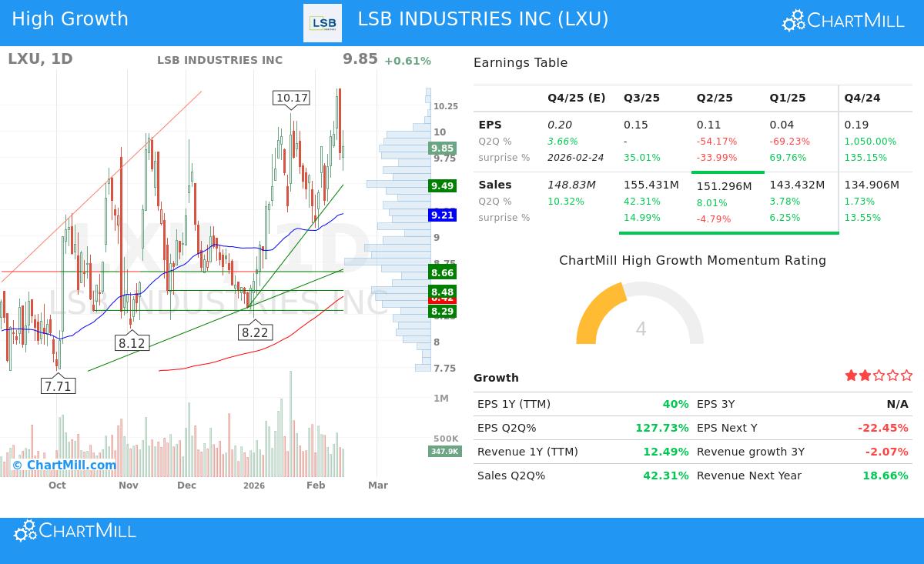Click the 8.29 green price badge
Image resolution: width=924 pixels, height=564 pixels.
[442, 312]
